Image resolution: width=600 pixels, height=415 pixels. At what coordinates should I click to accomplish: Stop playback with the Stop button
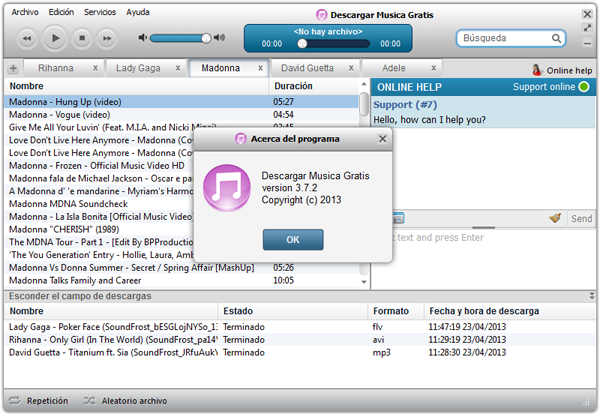click(82, 38)
